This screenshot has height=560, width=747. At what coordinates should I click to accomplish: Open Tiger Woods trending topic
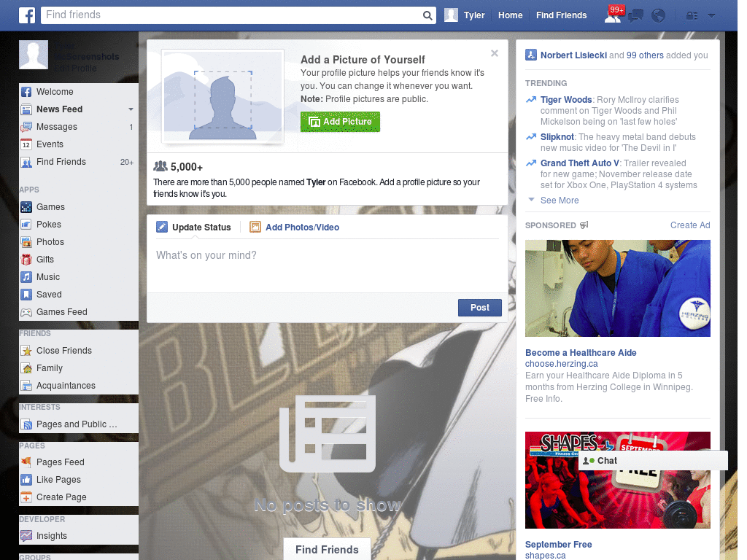(x=566, y=100)
